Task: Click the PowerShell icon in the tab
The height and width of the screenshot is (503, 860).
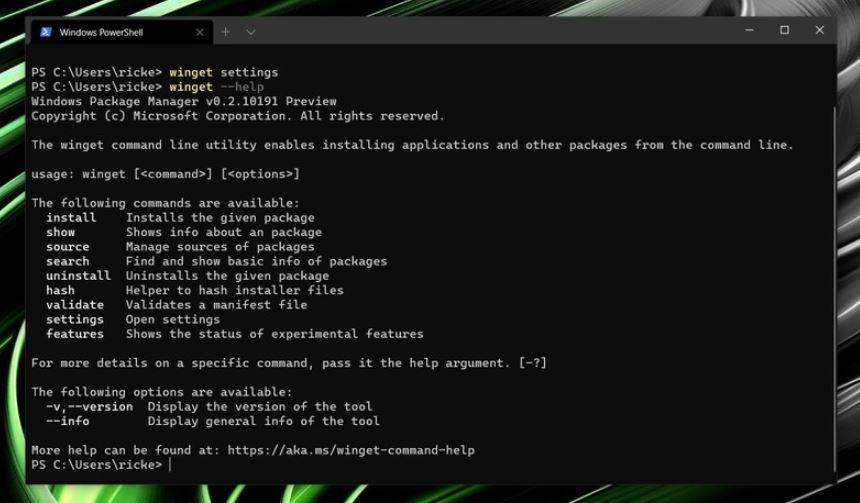Action: 46,32
